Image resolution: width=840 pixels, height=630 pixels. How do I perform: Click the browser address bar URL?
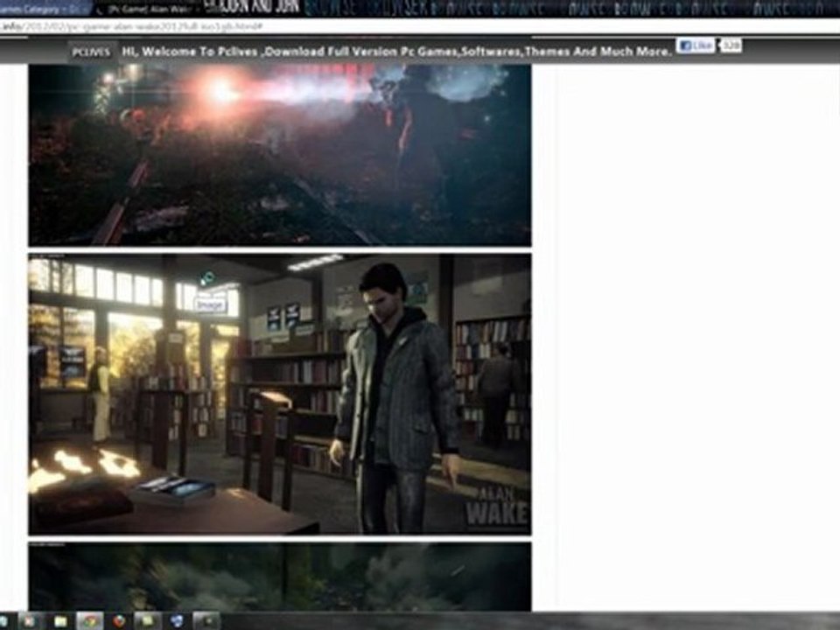click(131, 26)
